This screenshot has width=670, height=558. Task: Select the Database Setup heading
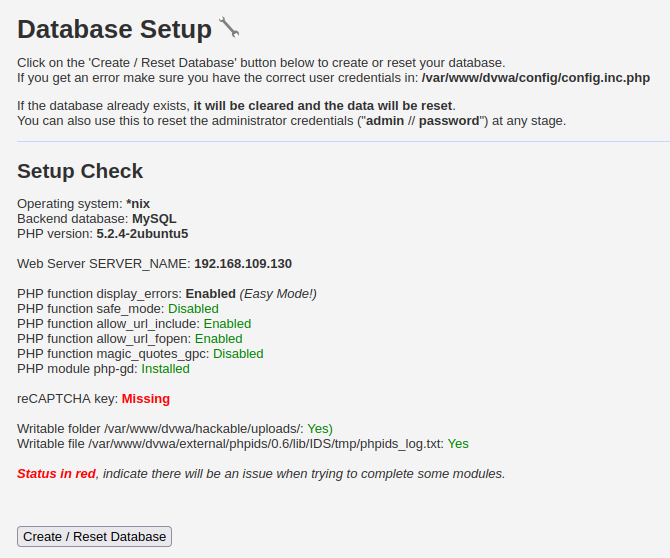click(x=115, y=29)
